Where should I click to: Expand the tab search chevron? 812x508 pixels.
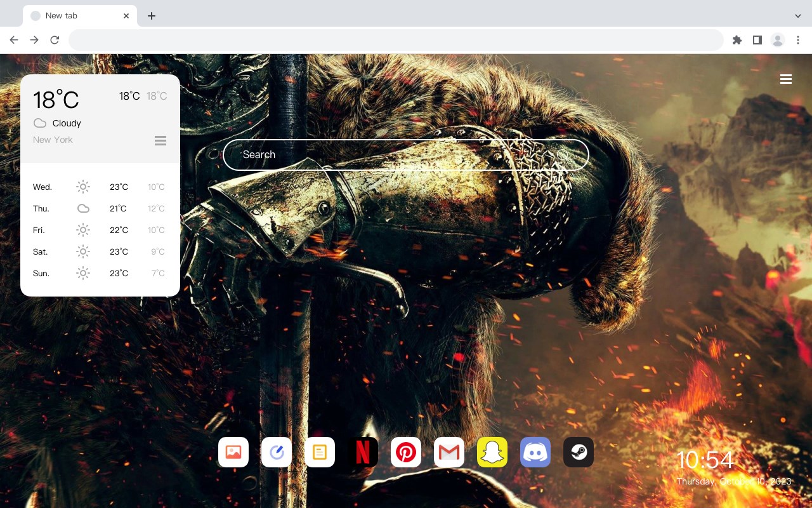click(x=798, y=16)
